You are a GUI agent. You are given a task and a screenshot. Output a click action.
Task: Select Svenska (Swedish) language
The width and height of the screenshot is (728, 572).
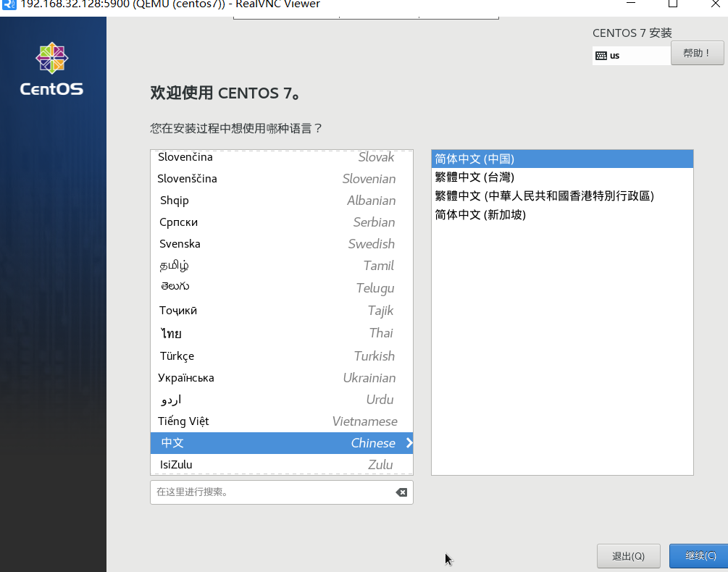281,244
